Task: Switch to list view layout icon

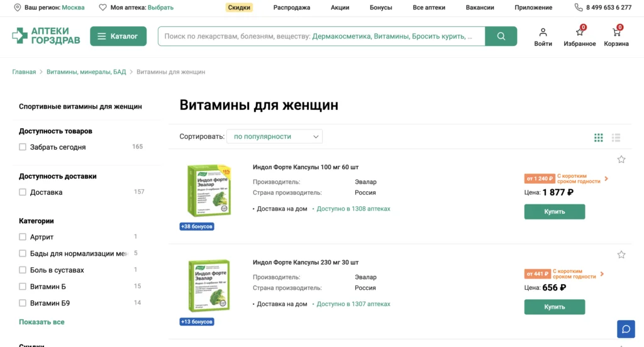Action: (x=616, y=138)
